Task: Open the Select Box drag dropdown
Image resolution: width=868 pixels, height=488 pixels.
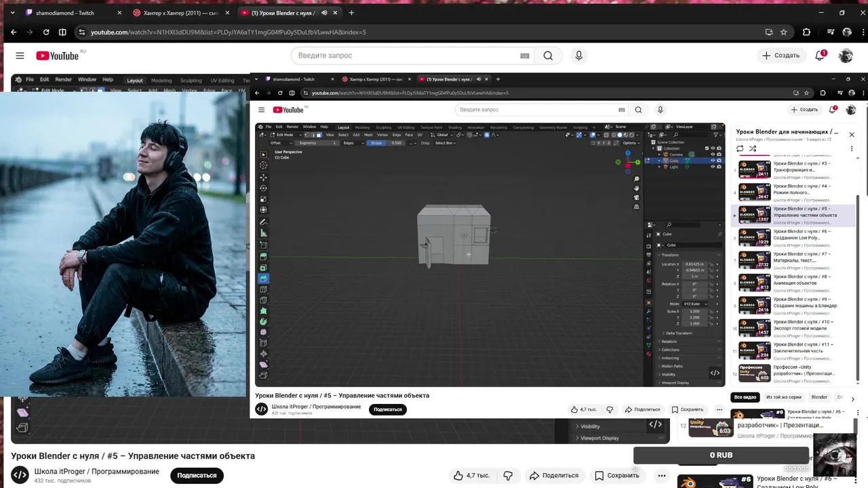Action: (445, 143)
